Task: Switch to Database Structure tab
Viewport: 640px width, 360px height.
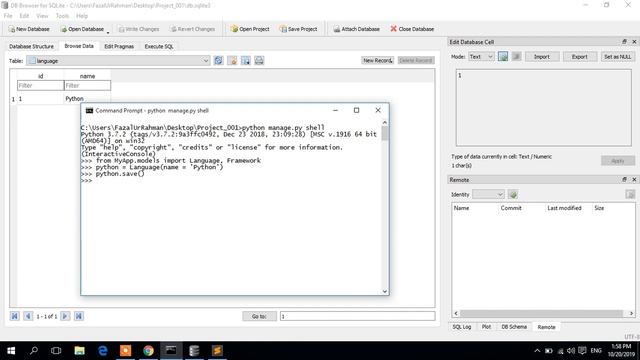Action: point(31,47)
